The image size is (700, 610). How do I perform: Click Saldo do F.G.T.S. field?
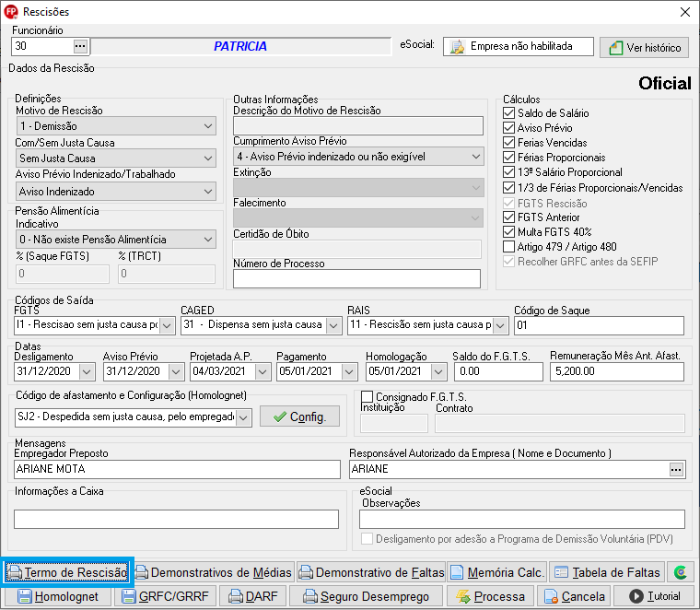498,371
